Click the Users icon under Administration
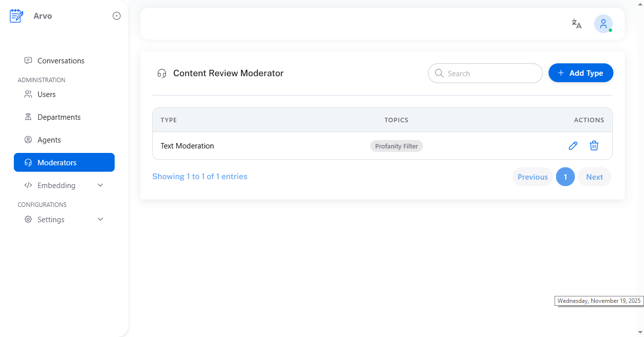 (28, 94)
